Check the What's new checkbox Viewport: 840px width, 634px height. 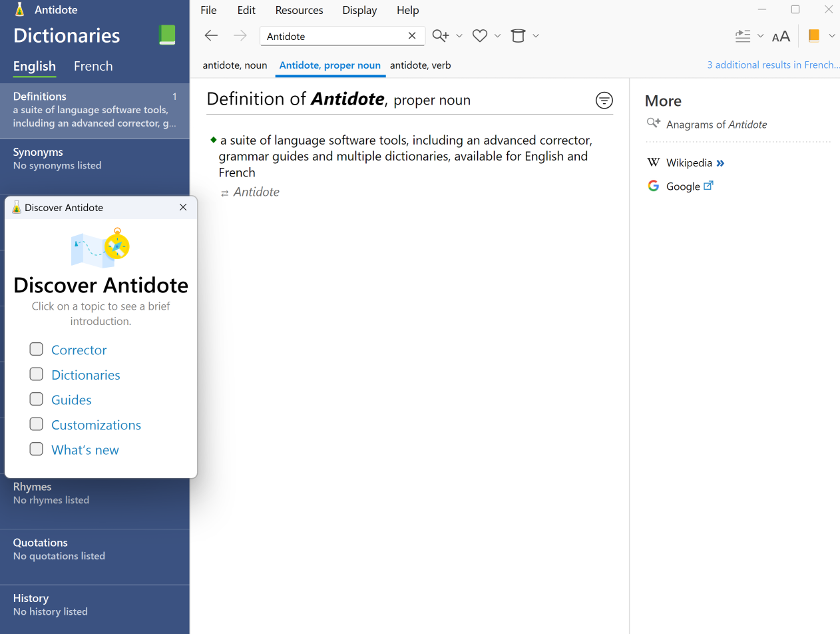pos(37,450)
